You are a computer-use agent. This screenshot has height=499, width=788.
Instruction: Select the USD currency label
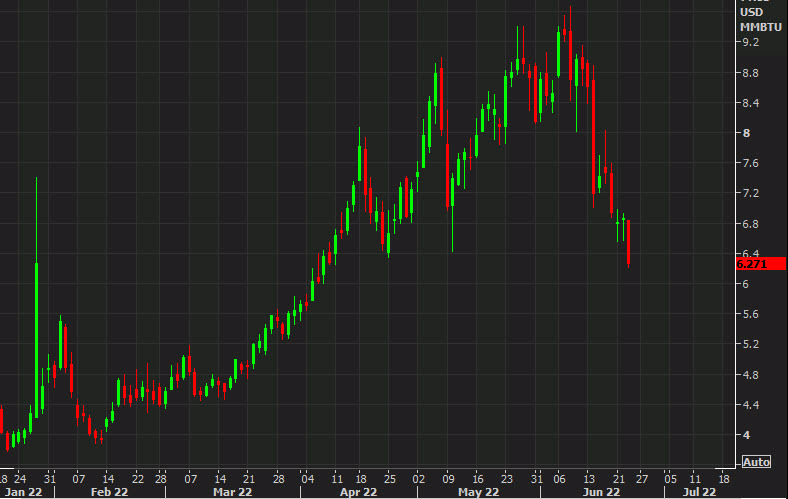point(751,10)
